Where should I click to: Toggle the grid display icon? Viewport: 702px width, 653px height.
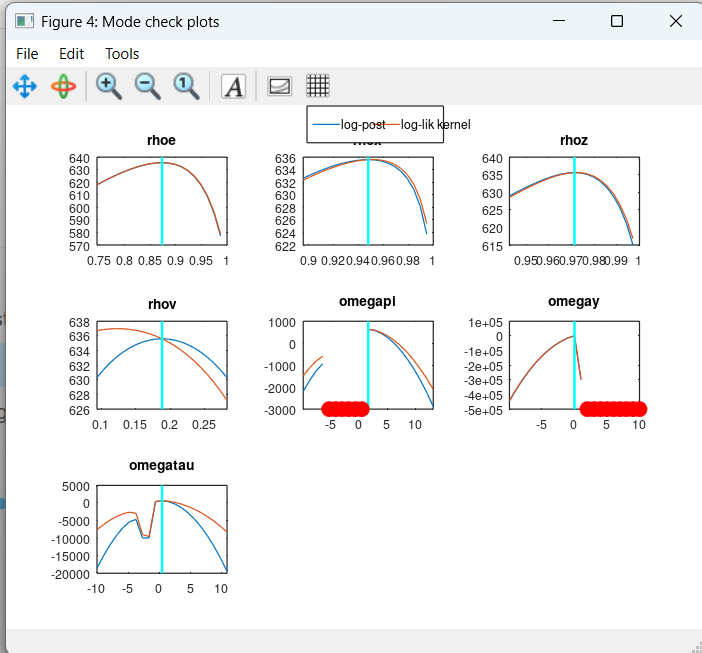(318, 86)
